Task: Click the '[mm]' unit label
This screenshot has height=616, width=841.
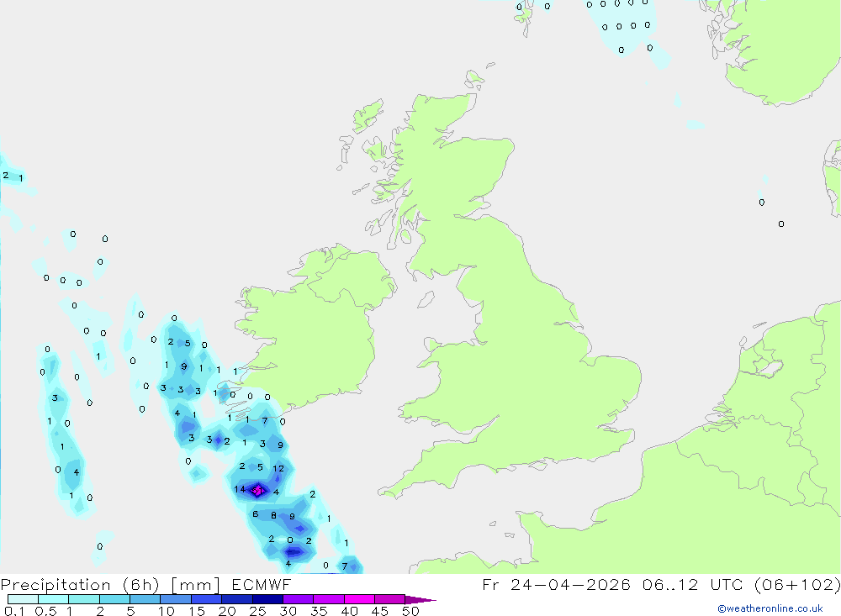Action: (x=195, y=585)
